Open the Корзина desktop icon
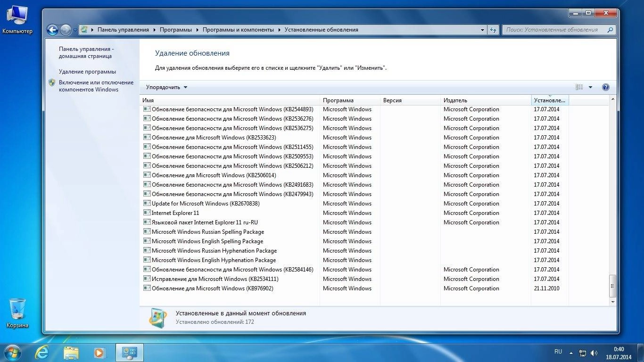The height and width of the screenshot is (362, 644). [x=17, y=313]
